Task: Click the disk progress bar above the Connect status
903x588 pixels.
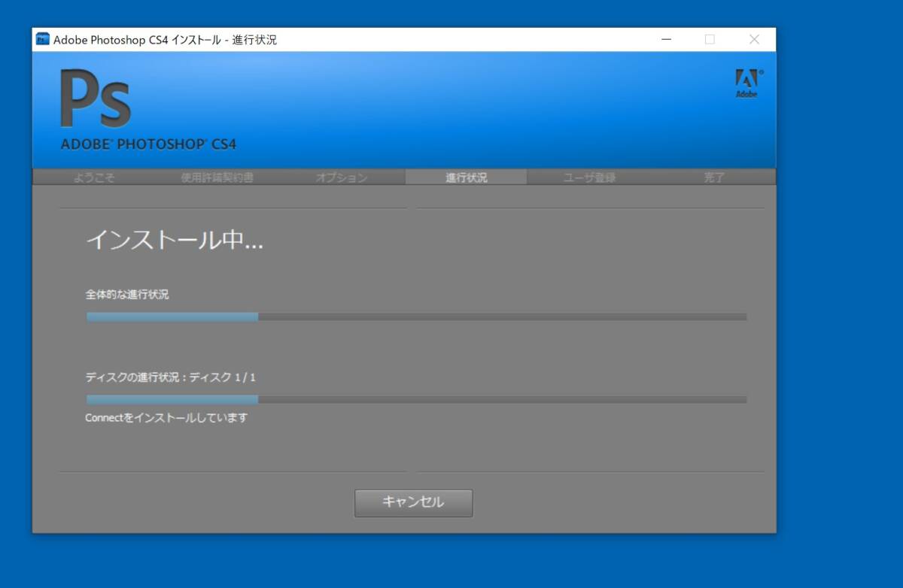Action: (416, 399)
